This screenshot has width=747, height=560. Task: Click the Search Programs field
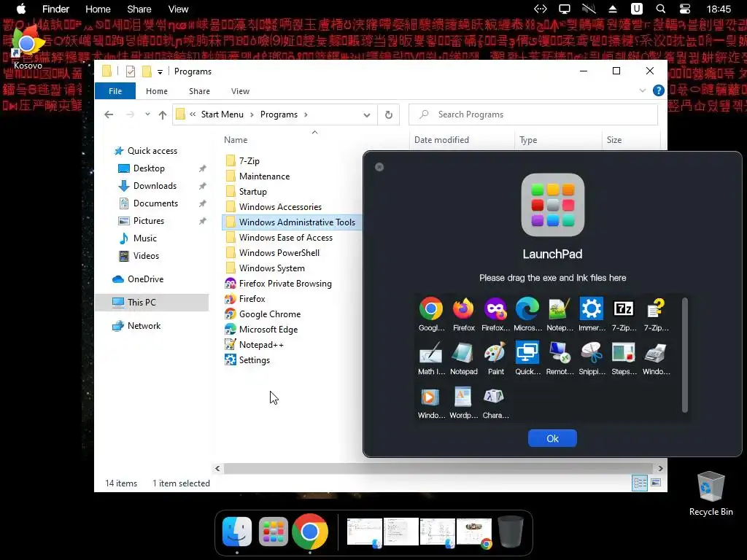[533, 114]
